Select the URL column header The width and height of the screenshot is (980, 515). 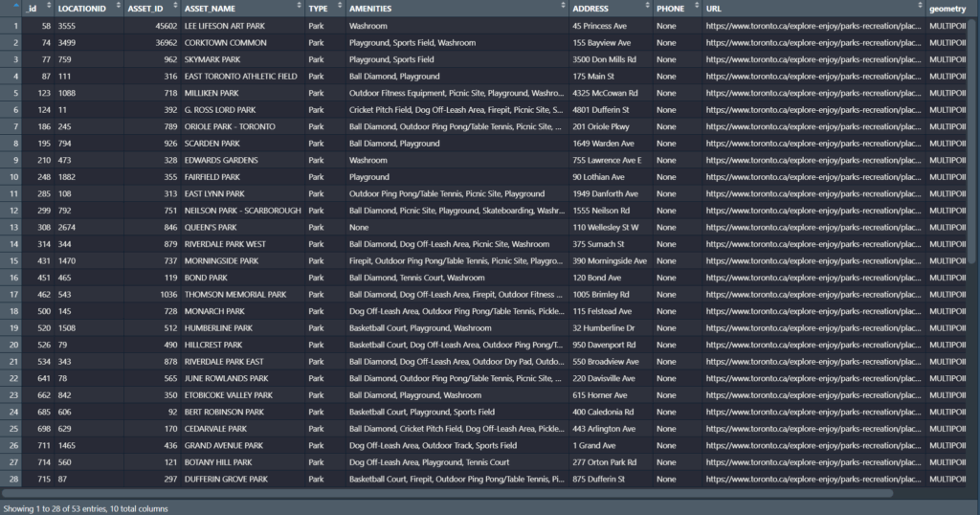click(x=713, y=9)
